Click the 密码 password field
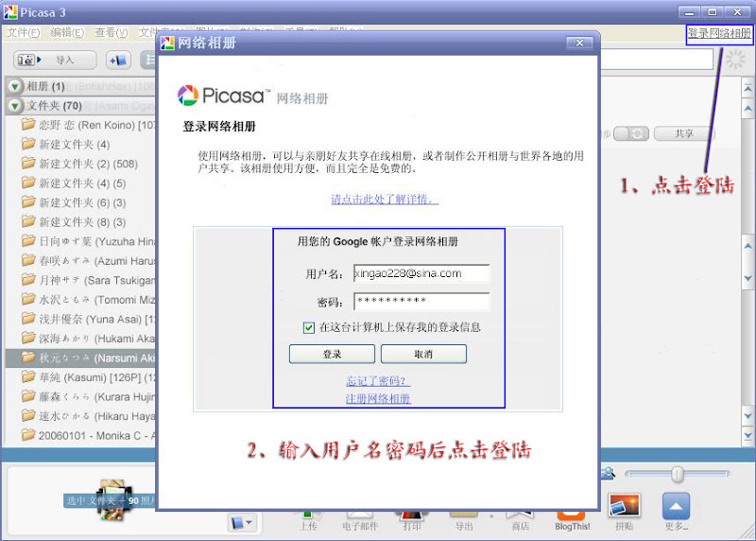This screenshot has height=541, width=756. [421, 301]
